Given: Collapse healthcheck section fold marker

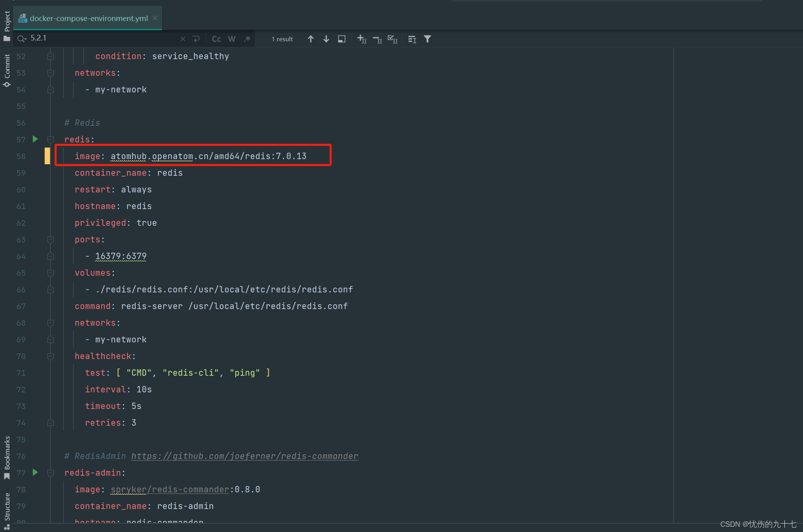Looking at the screenshot, I should [x=50, y=356].
